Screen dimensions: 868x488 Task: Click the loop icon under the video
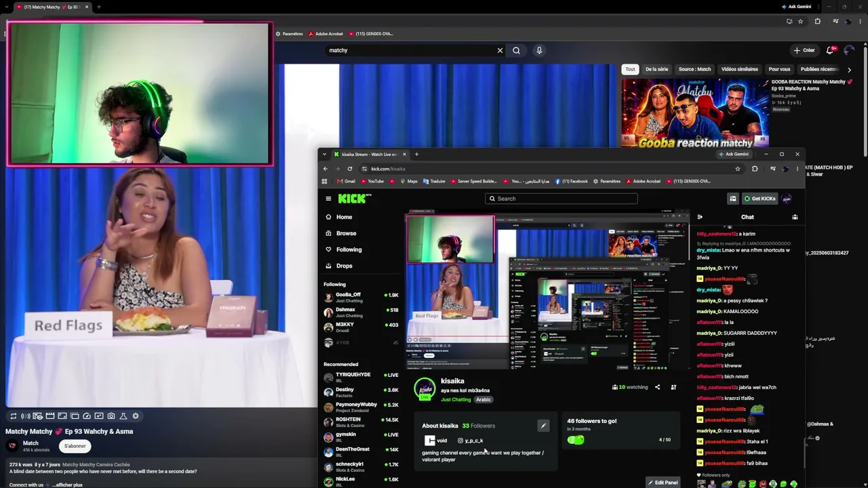[x=13, y=416]
